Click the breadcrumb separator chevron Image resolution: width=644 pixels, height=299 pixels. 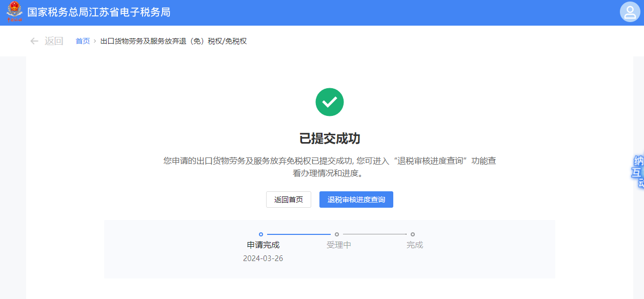pyautogui.click(x=95, y=41)
